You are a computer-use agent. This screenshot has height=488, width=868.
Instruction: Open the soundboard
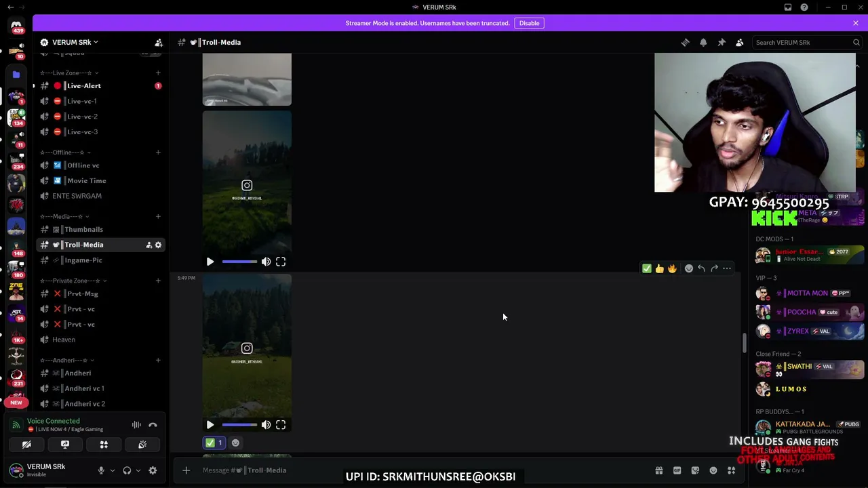pos(142,445)
